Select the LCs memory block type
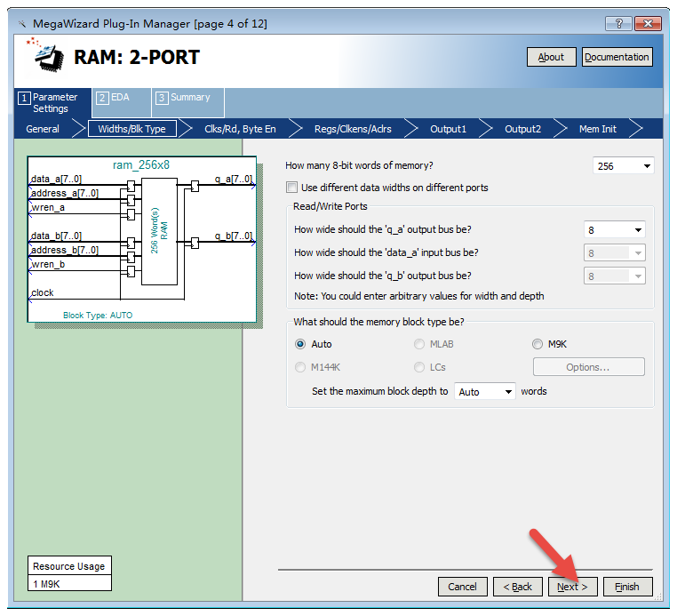 pyautogui.click(x=418, y=367)
